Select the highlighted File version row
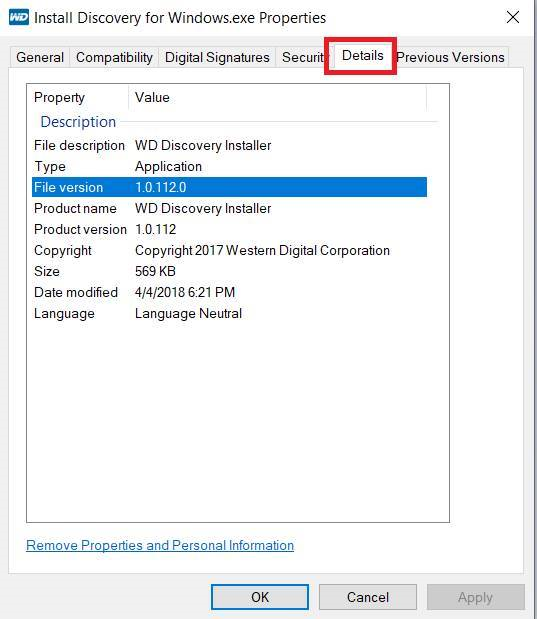The image size is (537, 619). 229,188
